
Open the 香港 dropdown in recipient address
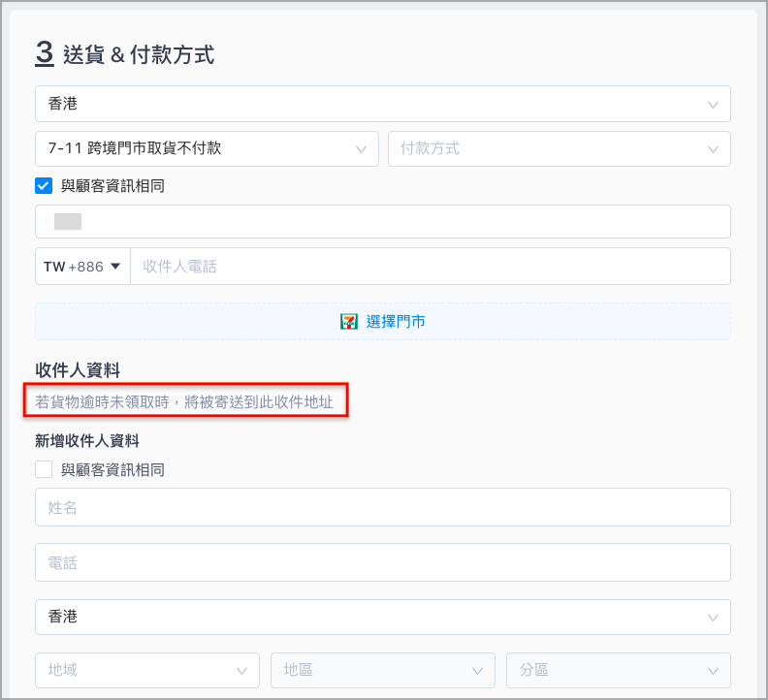click(x=382, y=617)
